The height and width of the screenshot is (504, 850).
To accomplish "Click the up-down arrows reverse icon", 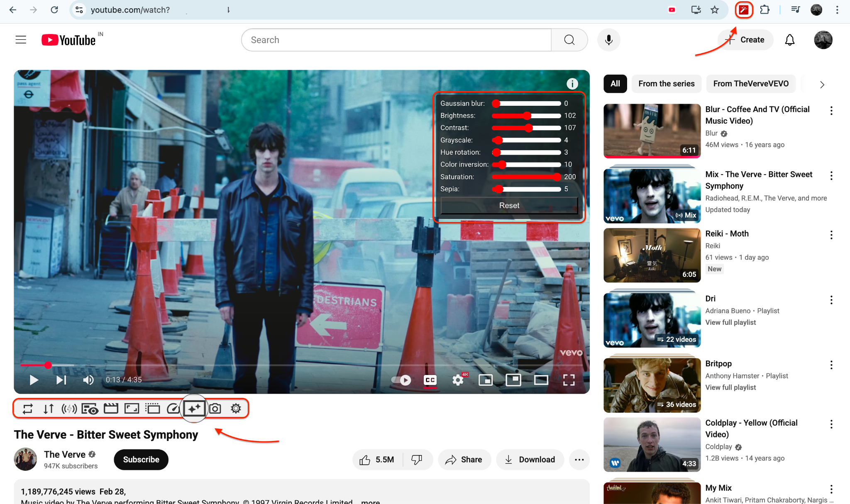I will coord(49,409).
